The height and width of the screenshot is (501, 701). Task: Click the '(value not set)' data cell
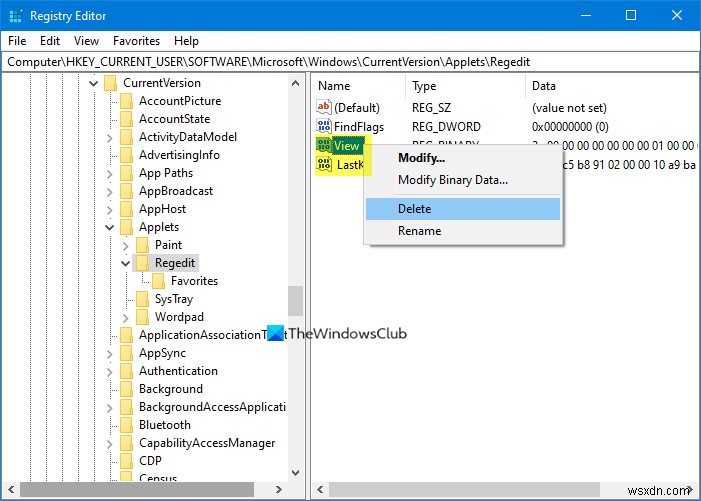569,108
